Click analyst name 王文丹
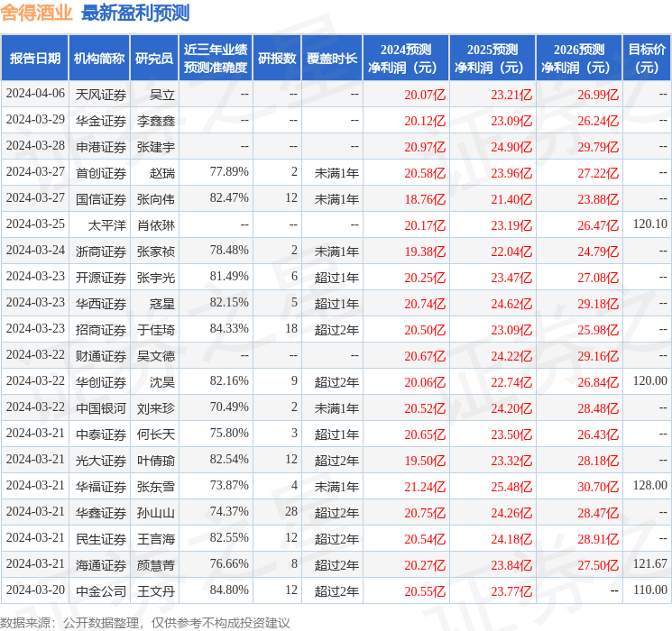This screenshot has height=631, width=672. pyautogui.click(x=155, y=591)
